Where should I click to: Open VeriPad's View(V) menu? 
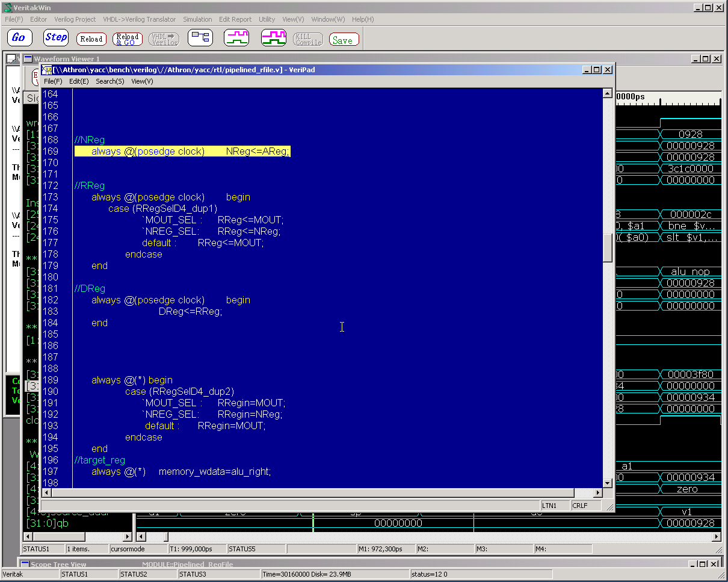(x=142, y=81)
